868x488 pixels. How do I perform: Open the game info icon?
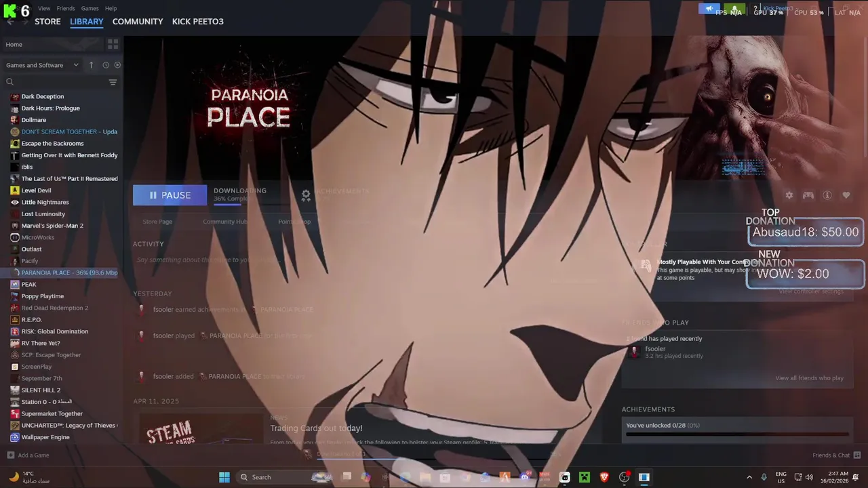827,195
